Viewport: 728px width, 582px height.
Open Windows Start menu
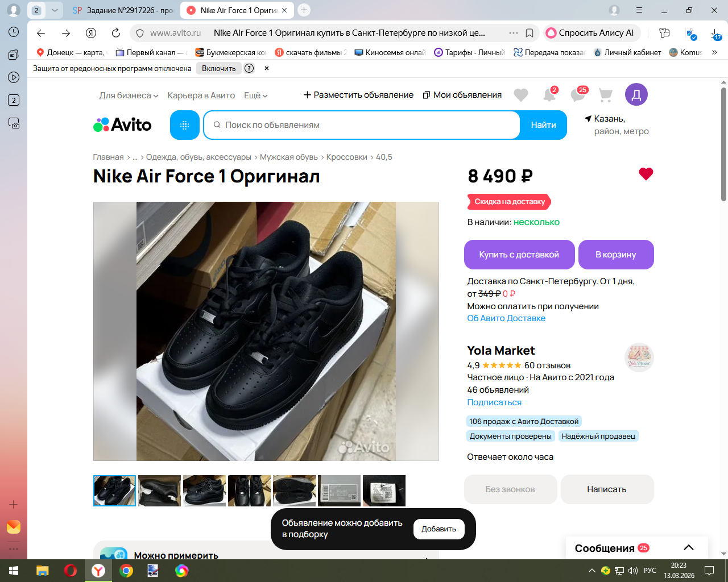14,571
